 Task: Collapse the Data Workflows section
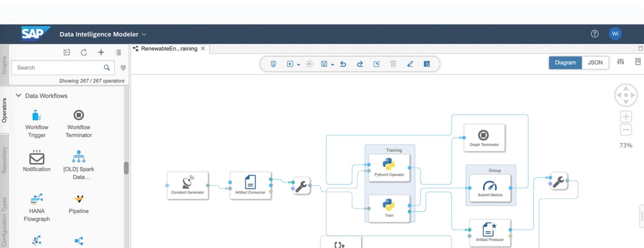pyautogui.click(x=19, y=96)
